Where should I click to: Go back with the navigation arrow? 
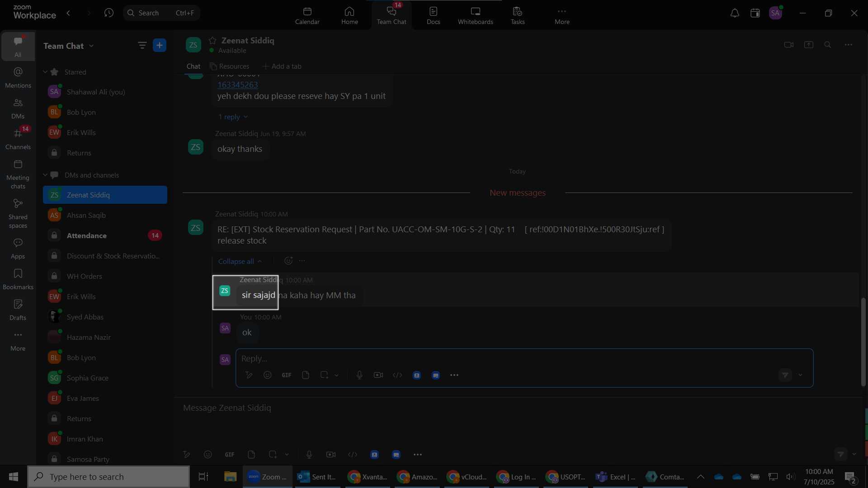pos(68,13)
